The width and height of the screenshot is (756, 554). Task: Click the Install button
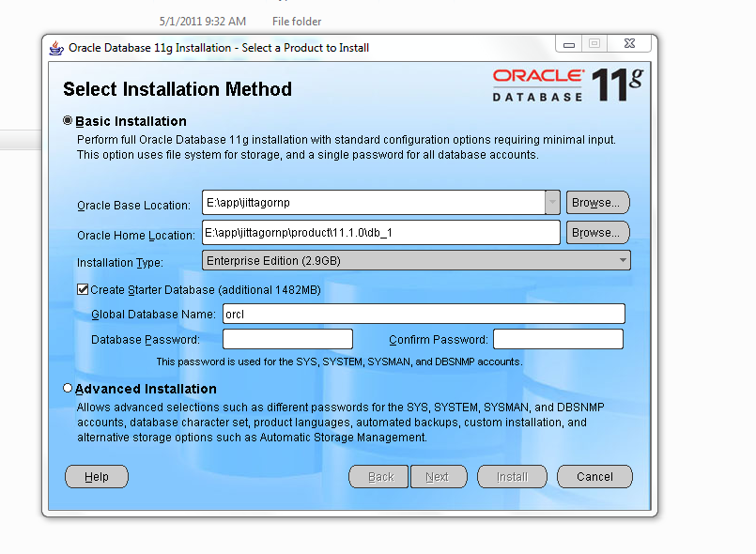pos(512,476)
